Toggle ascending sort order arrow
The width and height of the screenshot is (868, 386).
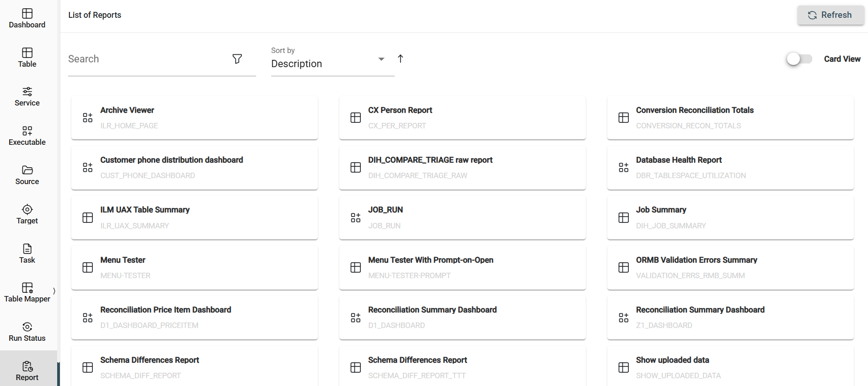[x=400, y=58]
